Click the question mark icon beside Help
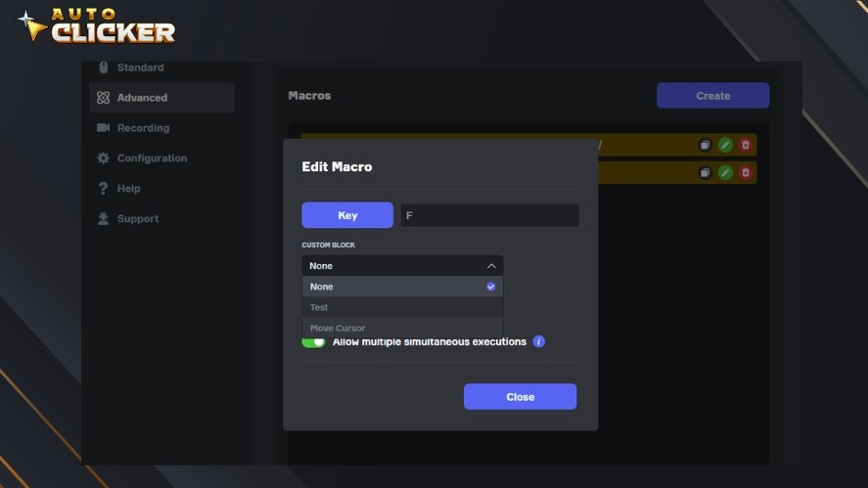Viewport: 868px width, 488px height. [x=104, y=189]
